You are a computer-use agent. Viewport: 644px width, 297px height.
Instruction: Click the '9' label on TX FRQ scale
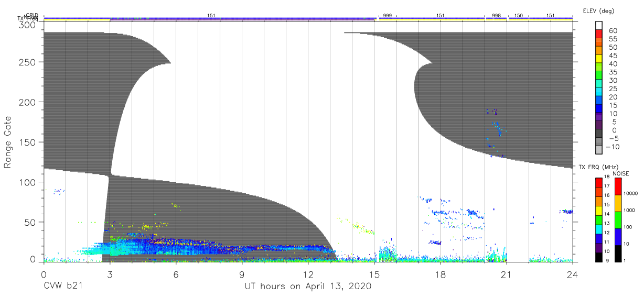point(607,260)
